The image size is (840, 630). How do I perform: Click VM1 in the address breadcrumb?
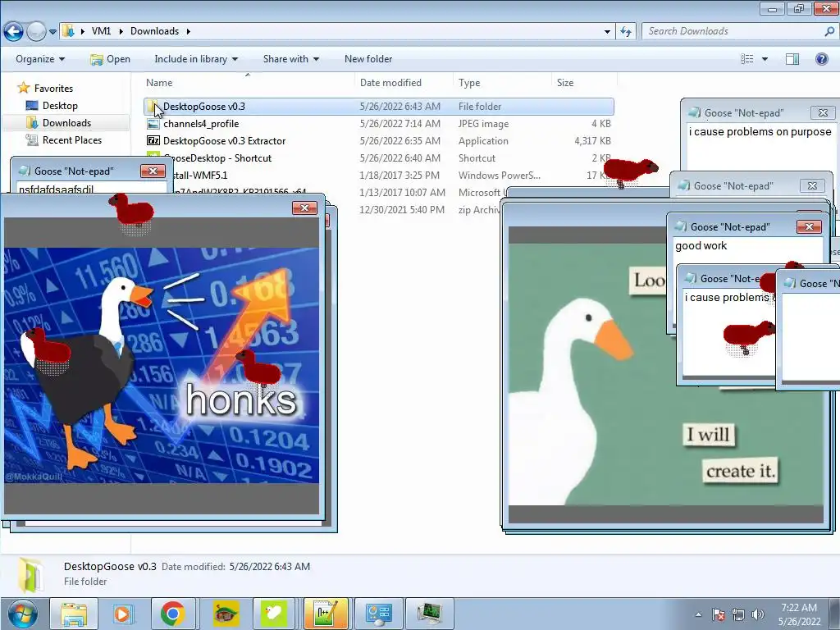click(x=101, y=31)
